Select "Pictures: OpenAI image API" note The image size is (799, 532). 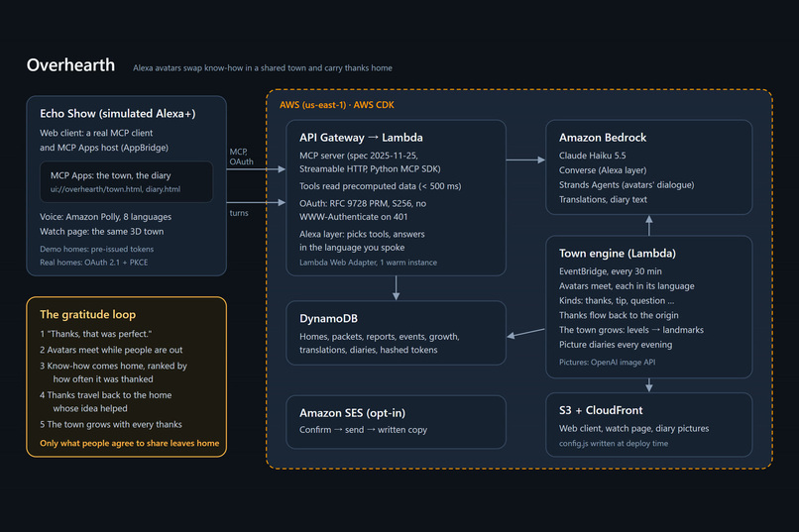click(608, 363)
